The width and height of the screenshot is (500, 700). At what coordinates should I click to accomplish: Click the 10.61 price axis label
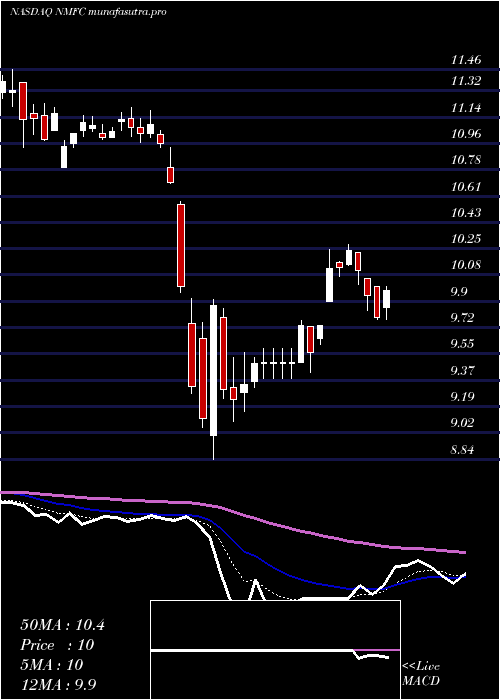click(466, 186)
